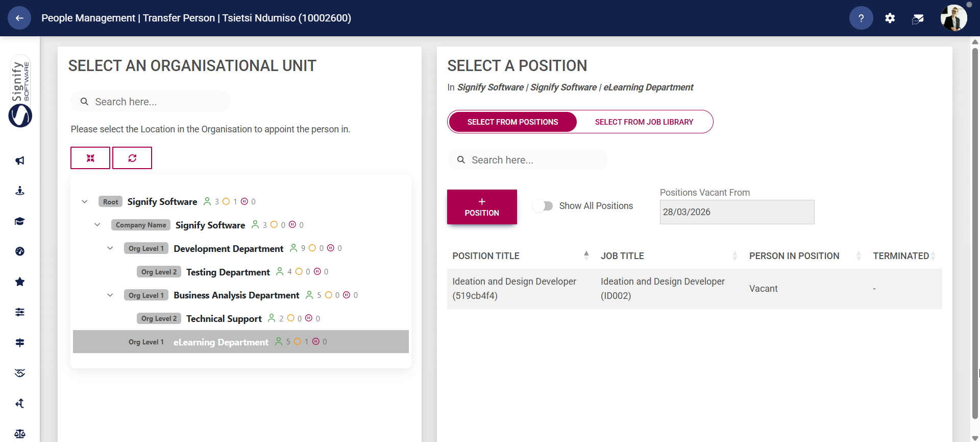This screenshot has height=442, width=980.
Task: Go back using the arrow button
Action: point(19,18)
